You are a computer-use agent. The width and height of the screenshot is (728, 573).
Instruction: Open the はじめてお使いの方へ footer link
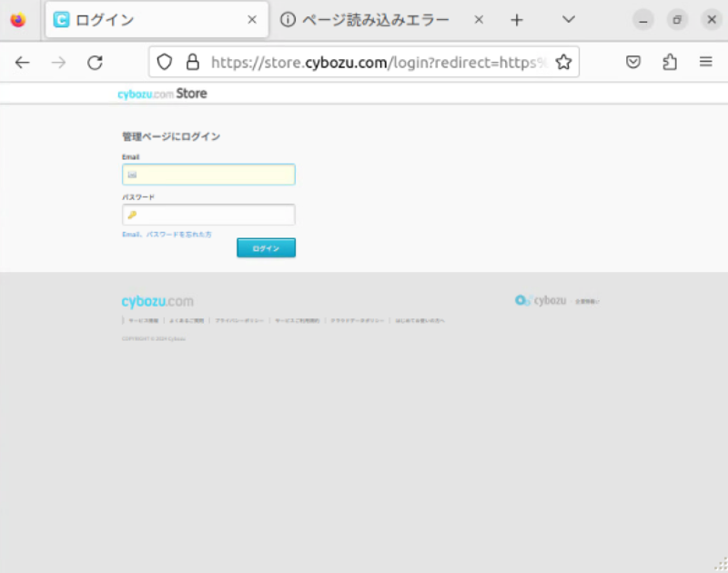click(420, 320)
